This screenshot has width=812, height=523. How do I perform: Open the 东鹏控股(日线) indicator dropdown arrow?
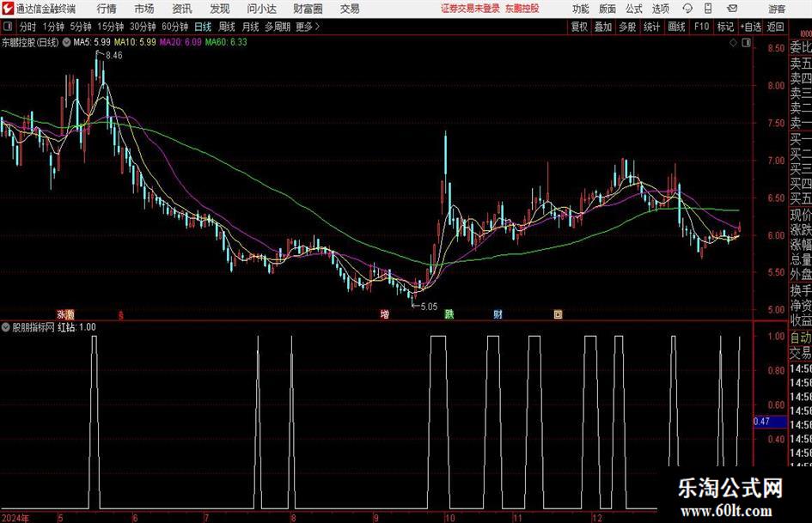(66, 42)
